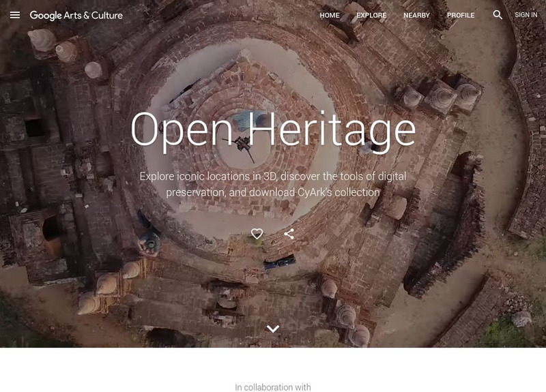
Task: Click the "Explore iconic locations in 3D" description
Action: pos(273,184)
